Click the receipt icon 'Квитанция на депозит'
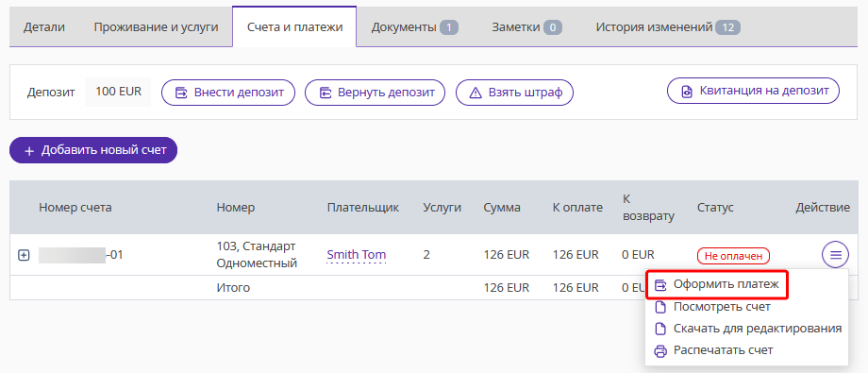The width and height of the screenshot is (868, 373). 687,92
